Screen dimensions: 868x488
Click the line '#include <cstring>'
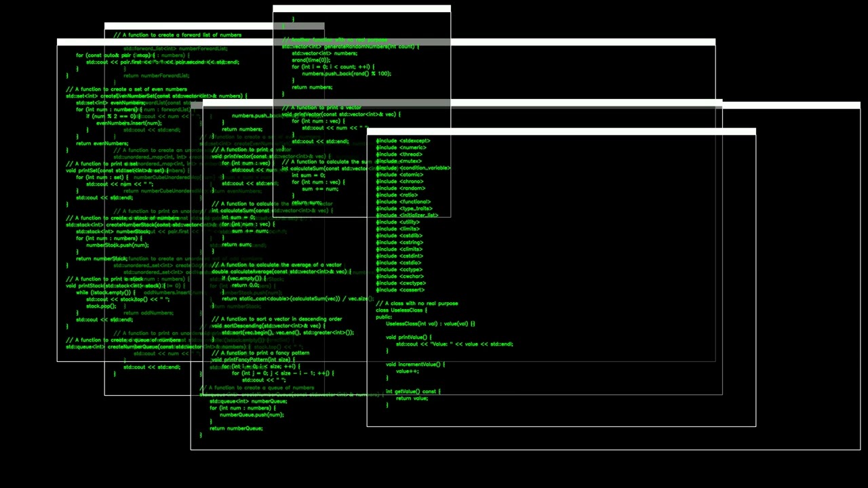point(399,243)
